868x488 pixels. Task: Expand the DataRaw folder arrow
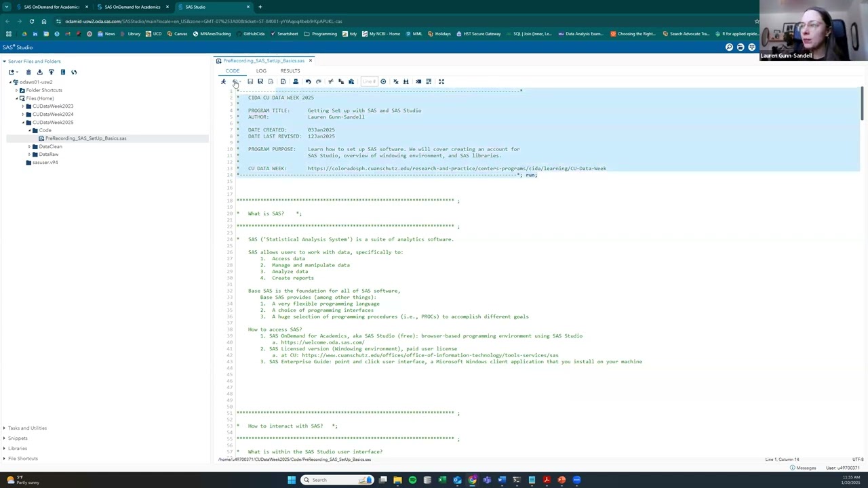(29, 155)
